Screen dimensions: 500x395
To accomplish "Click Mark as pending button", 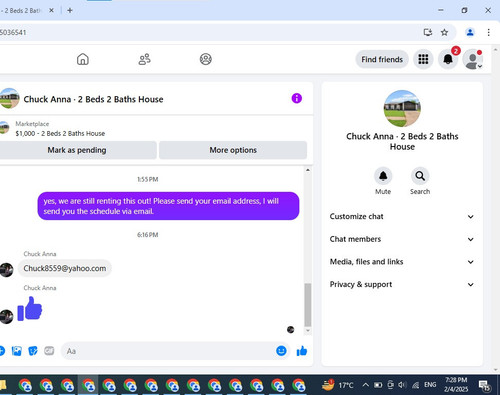I will pos(77,150).
